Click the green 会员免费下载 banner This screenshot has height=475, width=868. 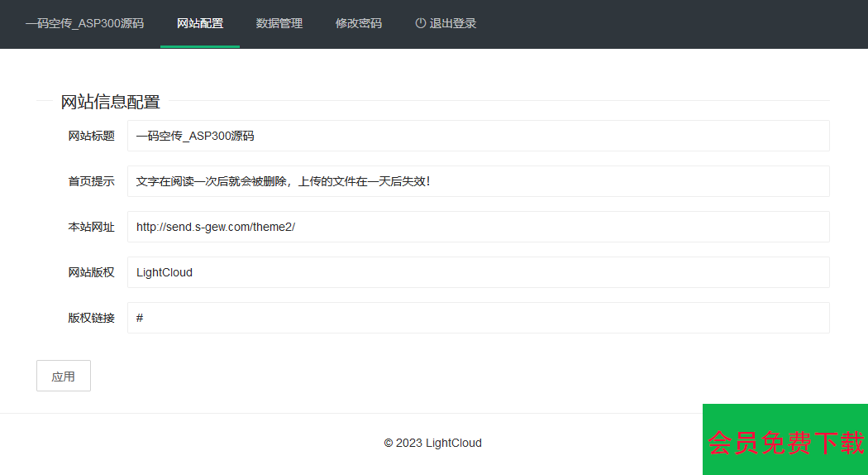point(785,440)
